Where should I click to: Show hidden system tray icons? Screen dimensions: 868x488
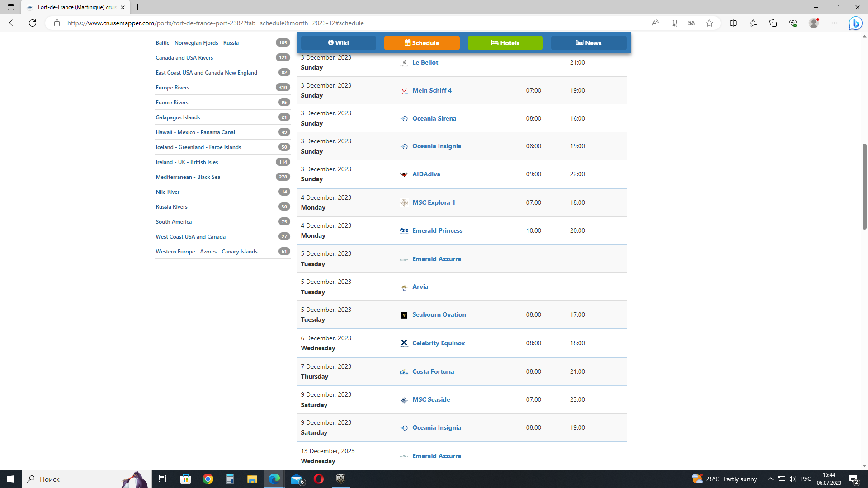pos(770,479)
